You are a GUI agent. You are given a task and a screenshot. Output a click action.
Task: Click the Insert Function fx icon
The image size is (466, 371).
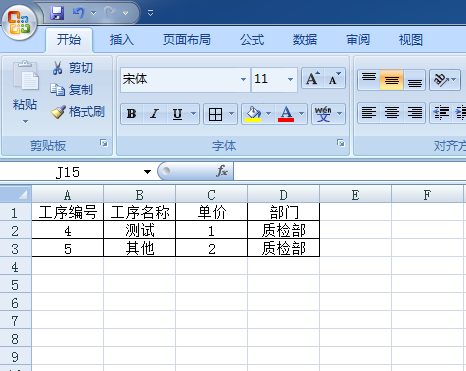[222, 171]
